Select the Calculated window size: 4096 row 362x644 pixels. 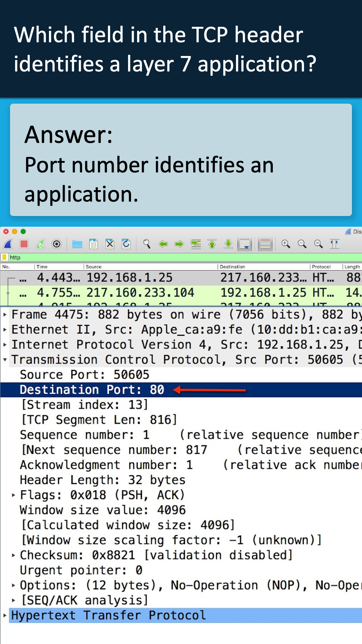pyautogui.click(x=181, y=525)
